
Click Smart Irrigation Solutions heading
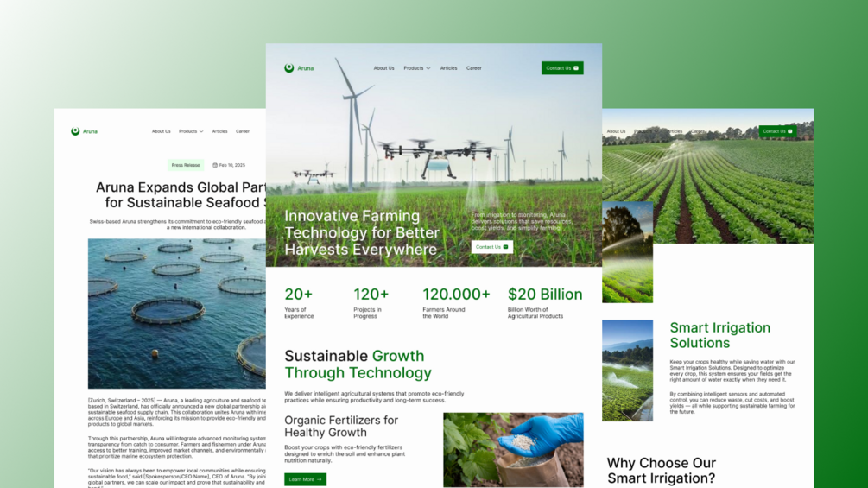(719, 335)
